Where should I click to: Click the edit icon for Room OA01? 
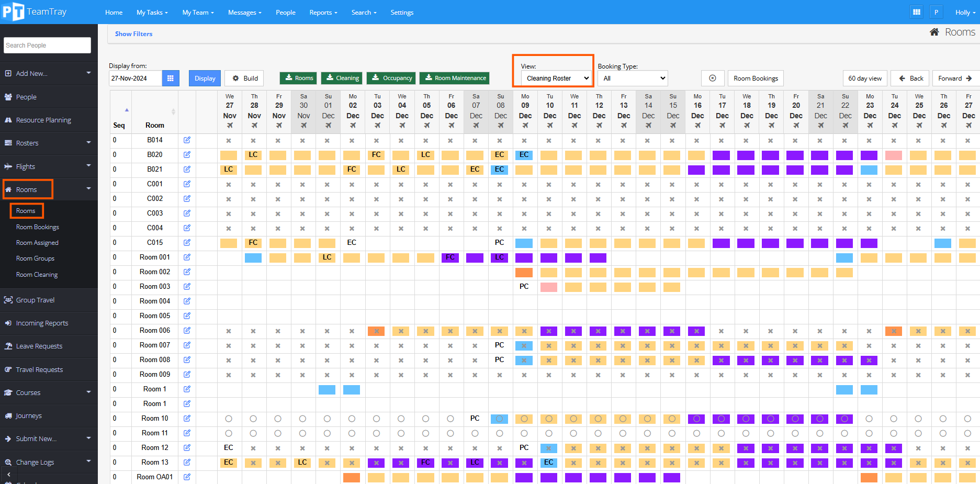pos(187,477)
